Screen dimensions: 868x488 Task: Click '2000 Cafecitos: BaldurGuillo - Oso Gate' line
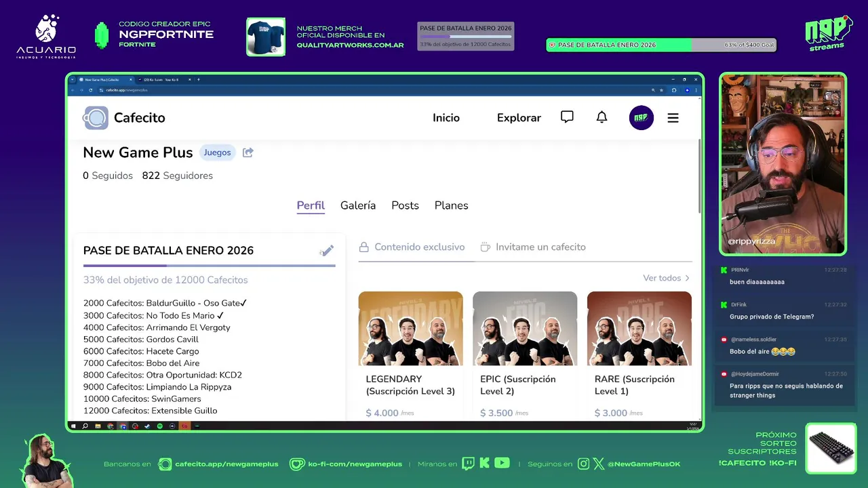pyautogui.click(x=165, y=303)
